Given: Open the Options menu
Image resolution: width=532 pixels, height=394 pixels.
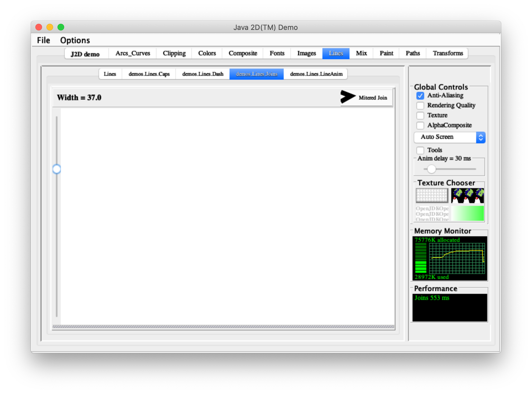Looking at the screenshot, I should point(75,40).
